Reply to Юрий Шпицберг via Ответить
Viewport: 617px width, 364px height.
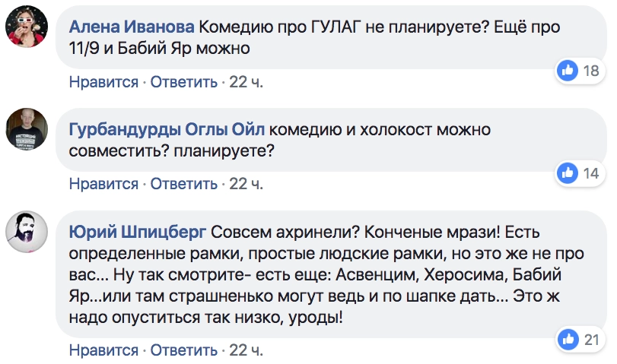pyautogui.click(x=184, y=351)
